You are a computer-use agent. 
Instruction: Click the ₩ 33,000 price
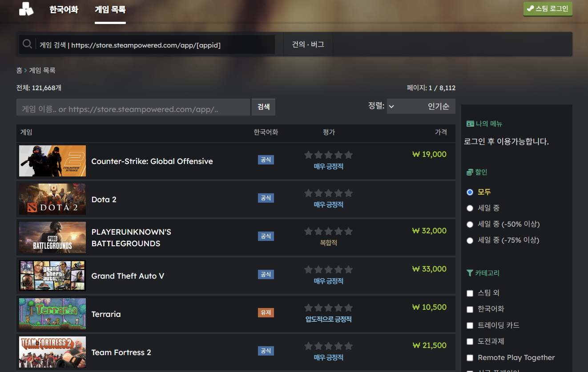click(429, 269)
